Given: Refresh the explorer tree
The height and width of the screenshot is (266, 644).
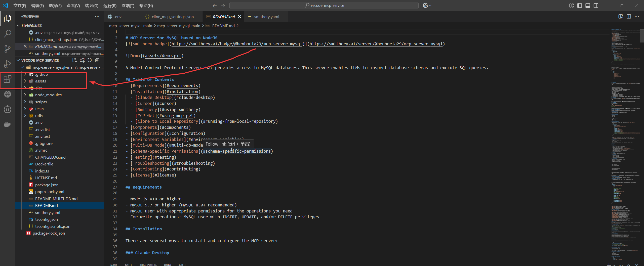Looking at the screenshot, I should click(x=90, y=60).
